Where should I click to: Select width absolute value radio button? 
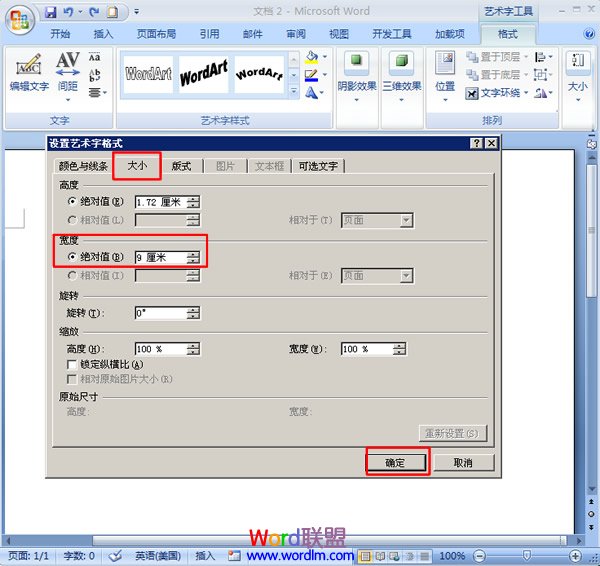(x=72, y=256)
